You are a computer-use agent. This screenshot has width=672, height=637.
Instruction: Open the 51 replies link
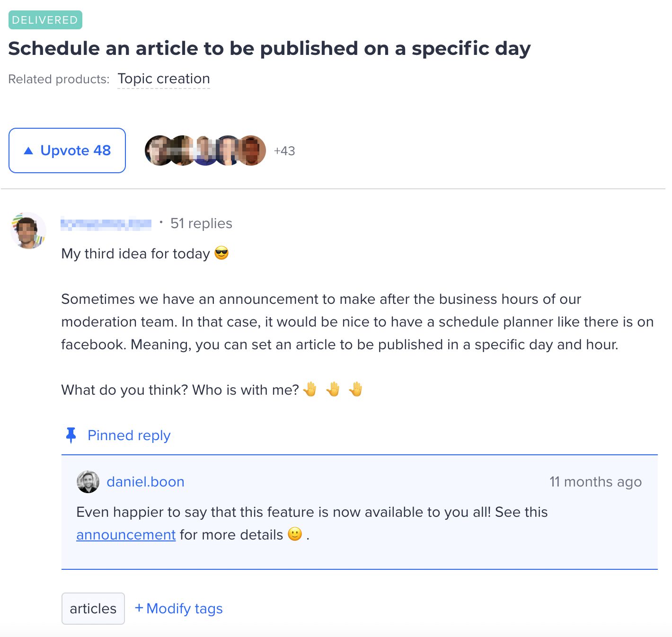[201, 223]
